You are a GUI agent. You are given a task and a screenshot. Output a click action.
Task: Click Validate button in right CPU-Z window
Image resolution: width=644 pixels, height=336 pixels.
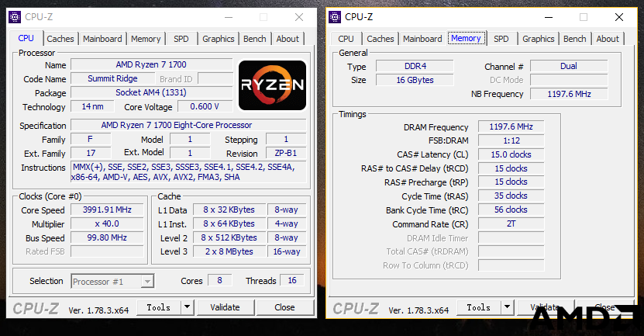point(545,307)
